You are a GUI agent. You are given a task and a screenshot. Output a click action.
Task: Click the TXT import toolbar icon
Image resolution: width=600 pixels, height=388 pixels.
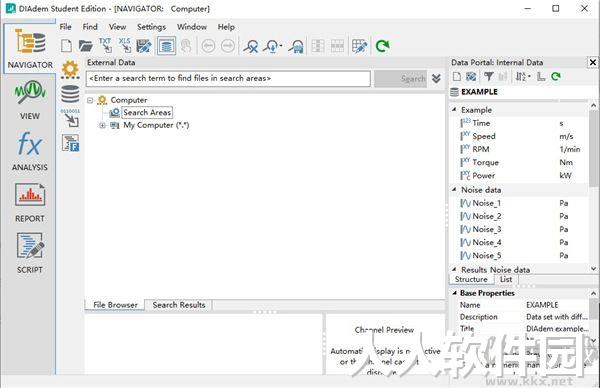[x=105, y=46]
